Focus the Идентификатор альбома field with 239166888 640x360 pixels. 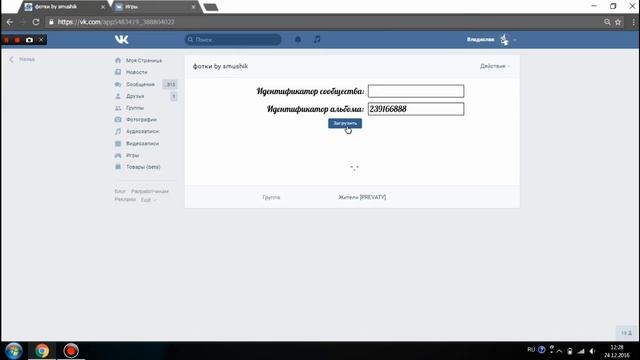416,109
